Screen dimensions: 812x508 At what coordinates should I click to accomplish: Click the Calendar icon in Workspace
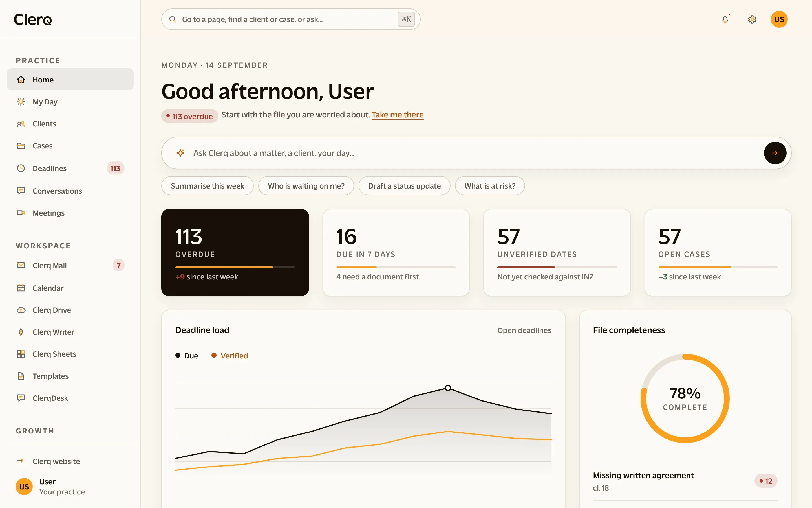click(21, 288)
